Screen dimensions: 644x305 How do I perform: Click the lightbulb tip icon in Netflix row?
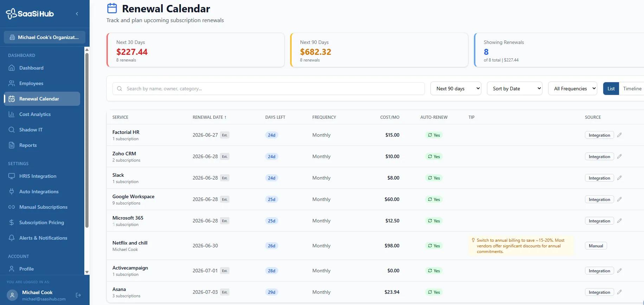click(473, 240)
